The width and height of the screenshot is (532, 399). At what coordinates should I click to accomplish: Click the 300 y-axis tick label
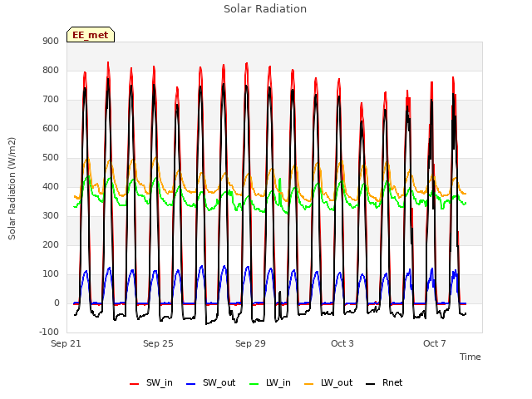tap(51, 216)
